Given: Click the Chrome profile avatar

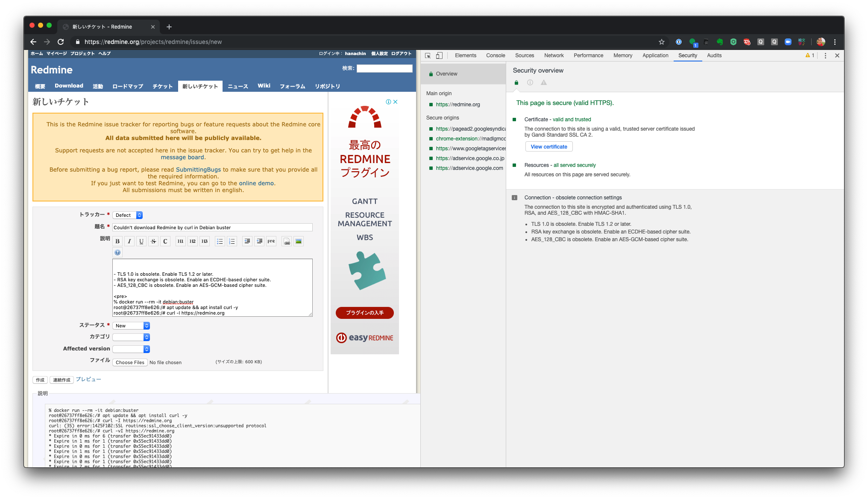Looking at the screenshot, I should (821, 42).
